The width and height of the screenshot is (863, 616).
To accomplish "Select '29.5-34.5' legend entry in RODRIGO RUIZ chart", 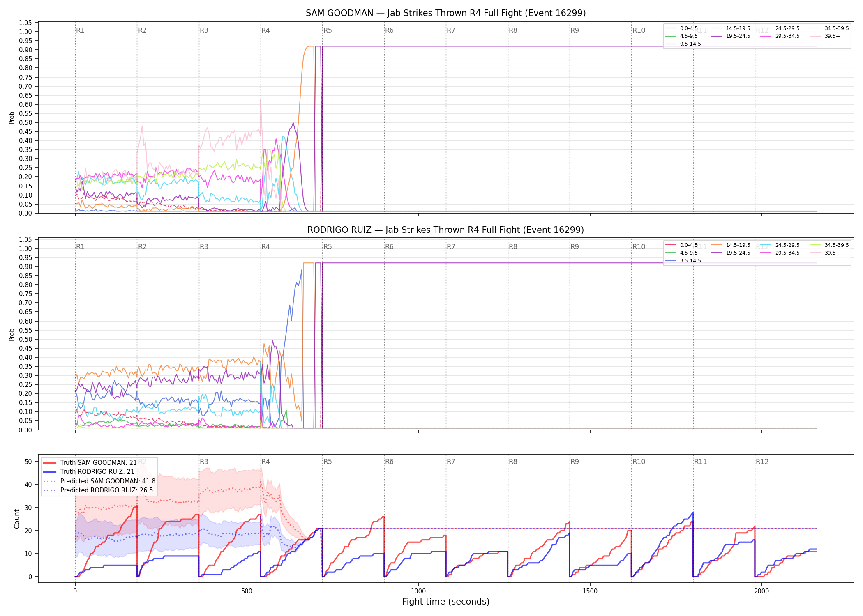I will point(780,253).
